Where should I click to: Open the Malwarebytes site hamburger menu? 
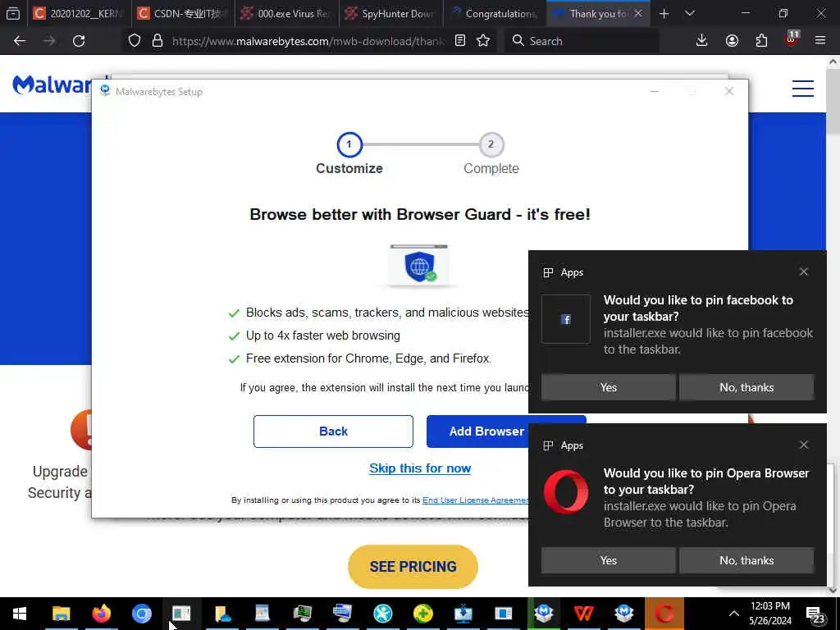[x=803, y=89]
